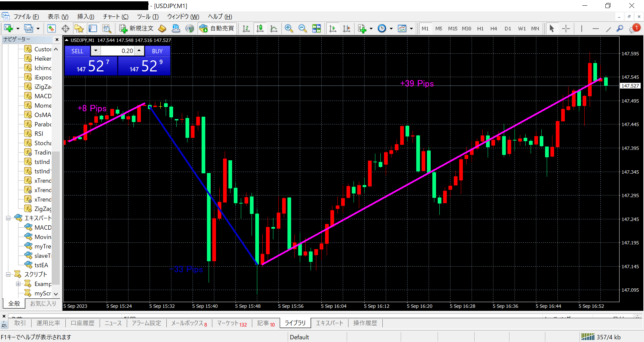Switch to the 口座履歴 tab
644x342 pixels.
pyautogui.click(x=83, y=323)
